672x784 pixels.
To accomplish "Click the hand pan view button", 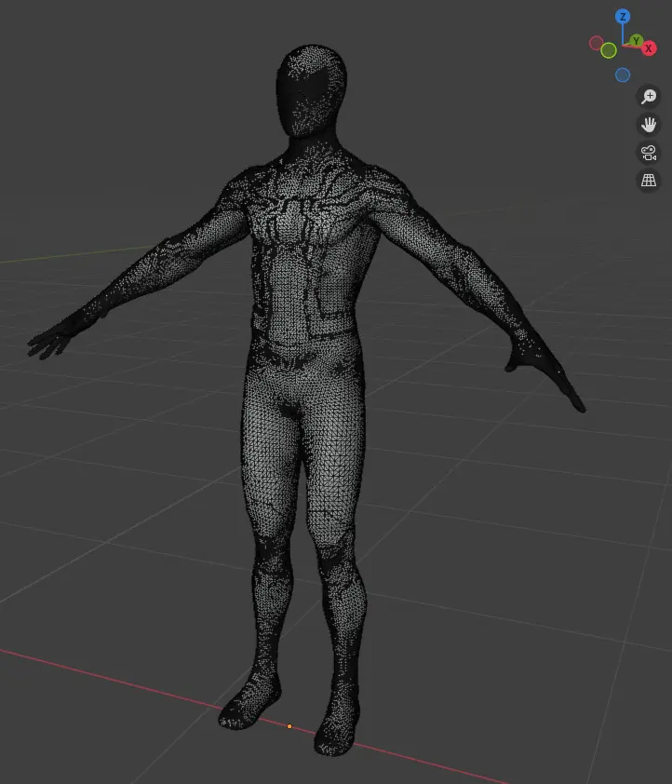I will pyautogui.click(x=649, y=125).
